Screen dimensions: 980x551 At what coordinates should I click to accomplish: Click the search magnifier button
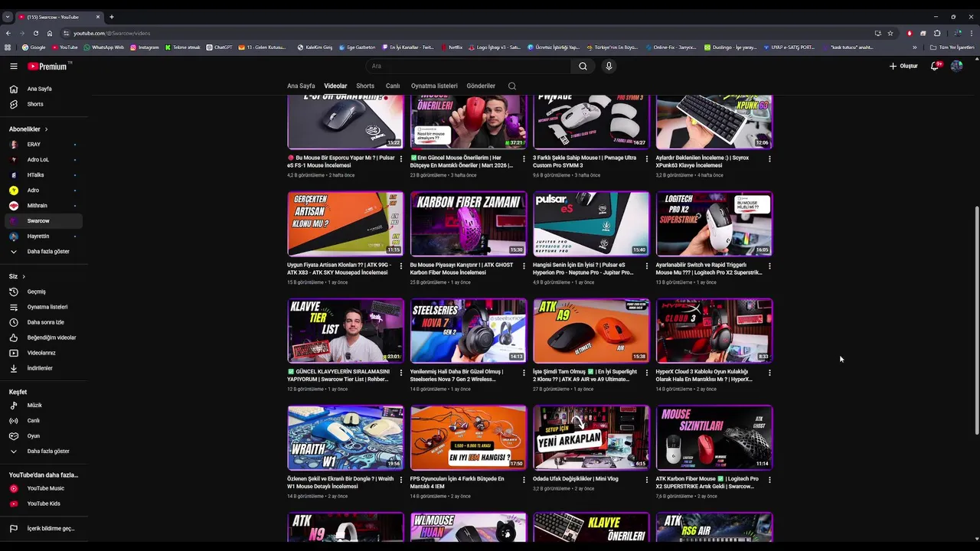(x=583, y=66)
